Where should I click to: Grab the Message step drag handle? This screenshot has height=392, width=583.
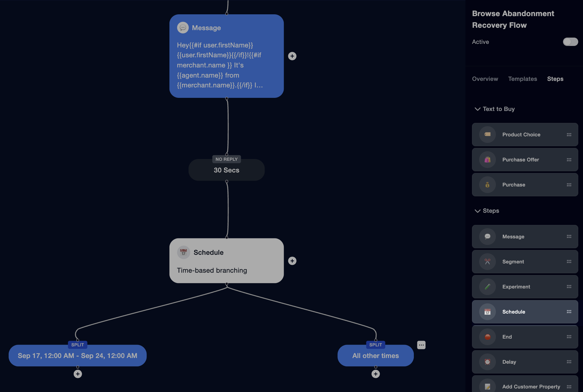coord(569,236)
